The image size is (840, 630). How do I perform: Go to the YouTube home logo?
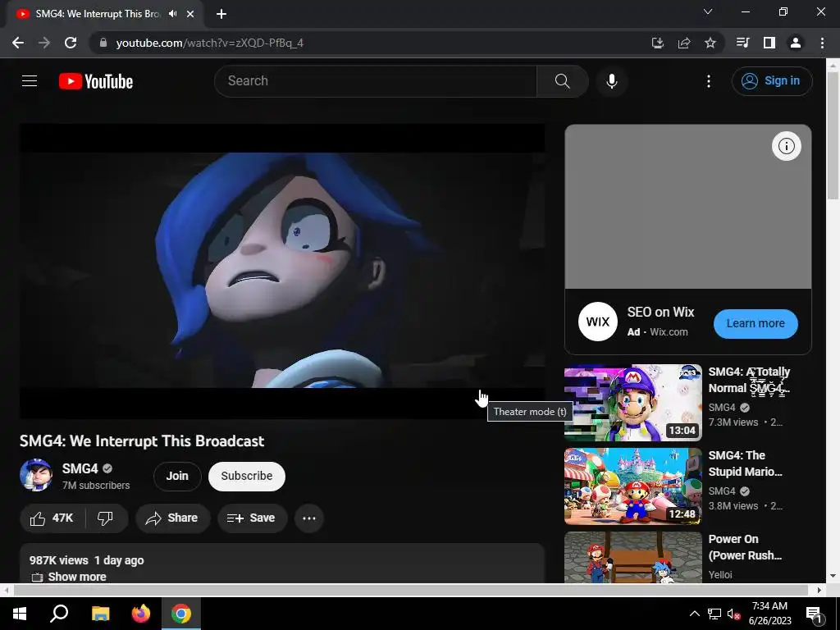pos(96,81)
